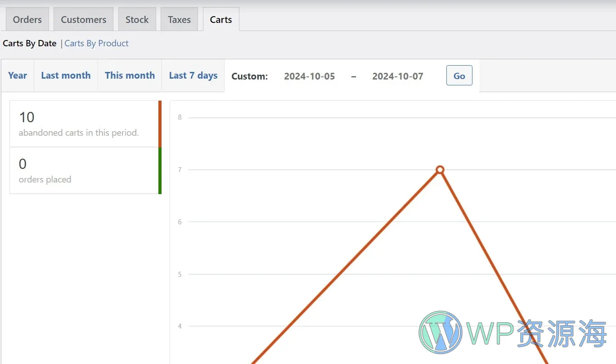
Task: Open the Carts By Product link
Action: 97,43
